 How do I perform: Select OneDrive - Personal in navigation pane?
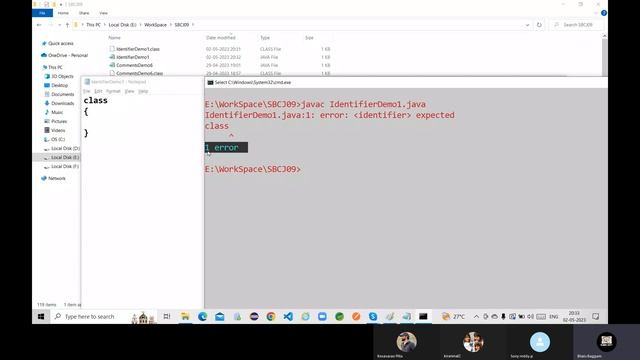click(x=68, y=55)
